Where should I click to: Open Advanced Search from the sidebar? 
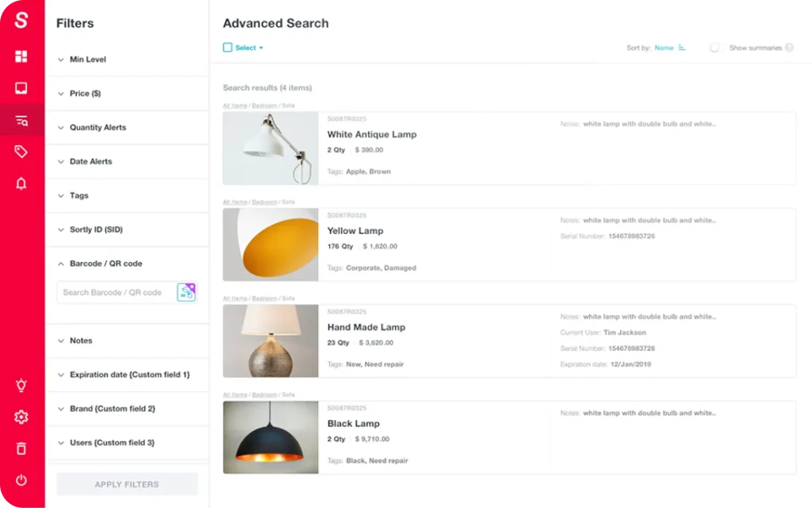(x=21, y=120)
